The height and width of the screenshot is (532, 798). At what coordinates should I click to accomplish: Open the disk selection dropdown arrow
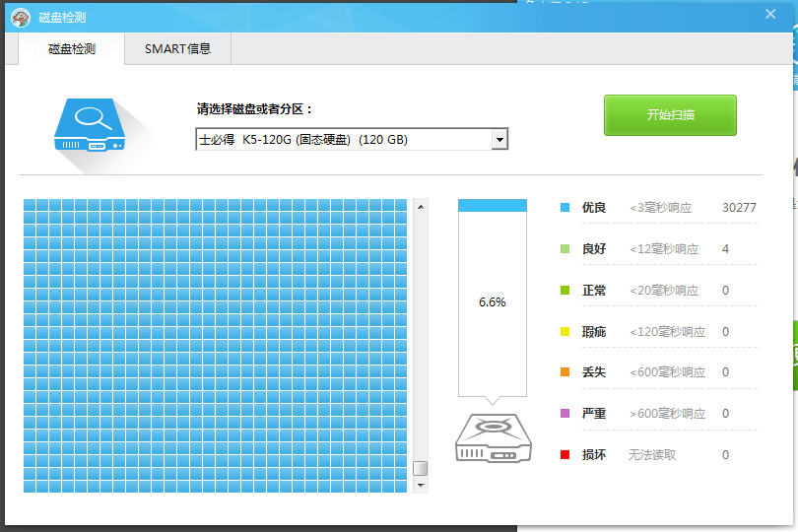(x=499, y=140)
